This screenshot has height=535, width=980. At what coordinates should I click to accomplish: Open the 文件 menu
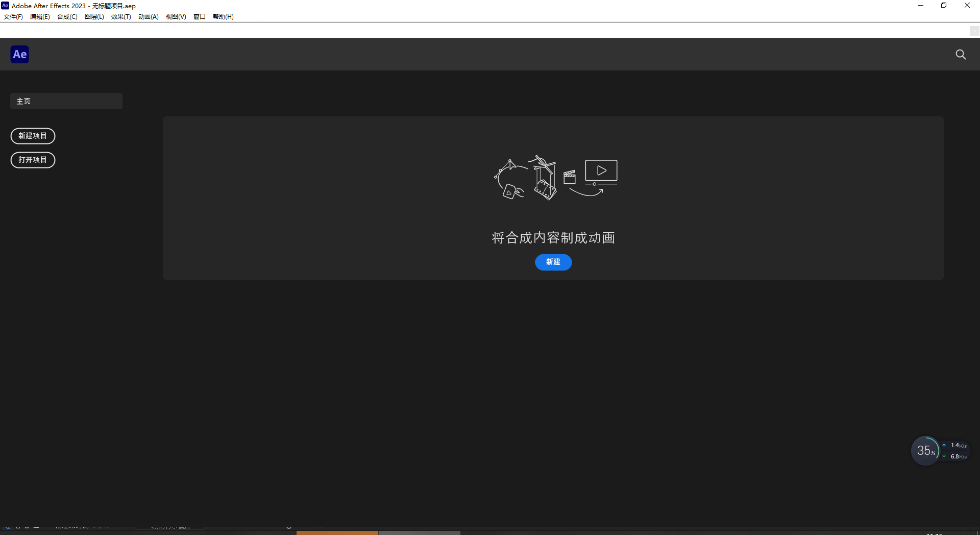(12, 16)
